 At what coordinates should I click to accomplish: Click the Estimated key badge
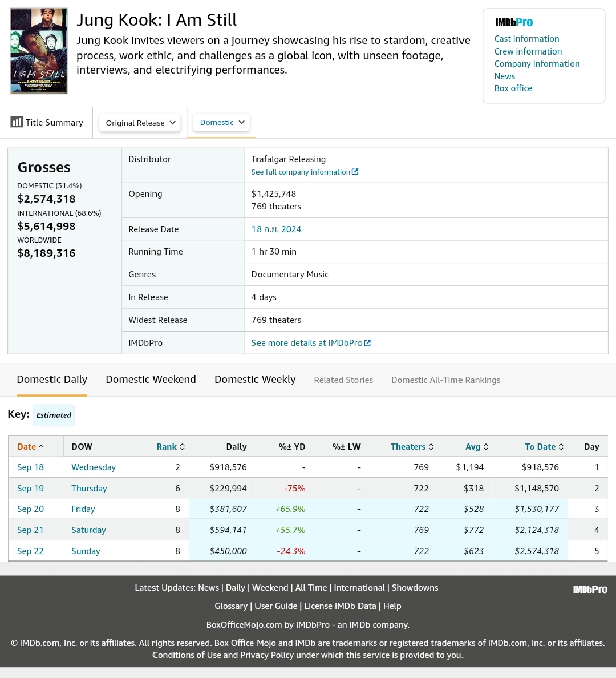tap(54, 415)
